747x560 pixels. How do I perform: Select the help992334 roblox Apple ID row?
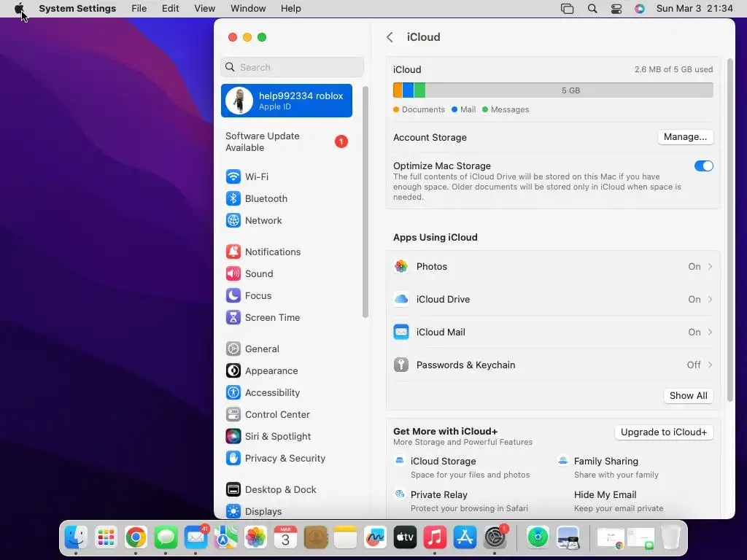click(x=287, y=101)
